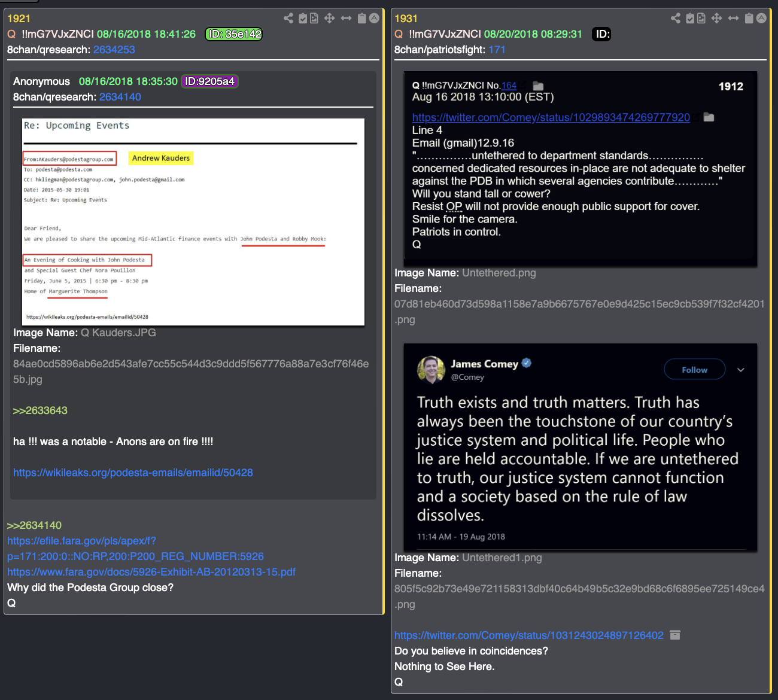
Task: Click reply reference >>2634140
Action: pyautogui.click(x=34, y=525)
